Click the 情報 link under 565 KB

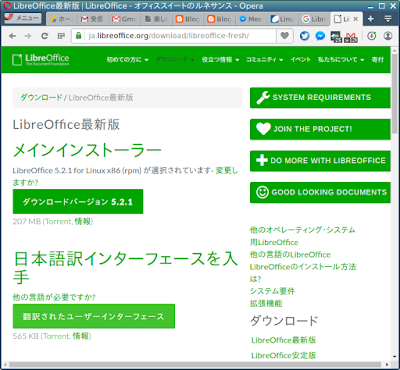click(x=80, y=336)
